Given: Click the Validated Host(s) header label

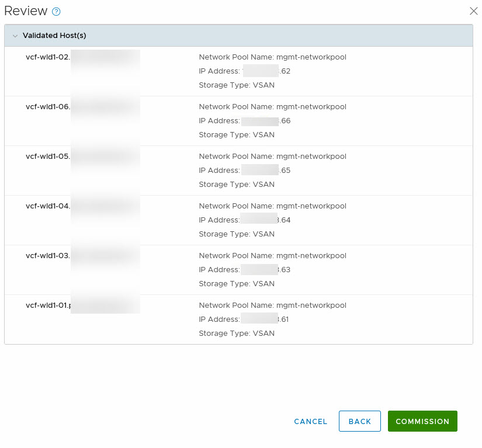Looking at the screenshot, I should 54,36.
